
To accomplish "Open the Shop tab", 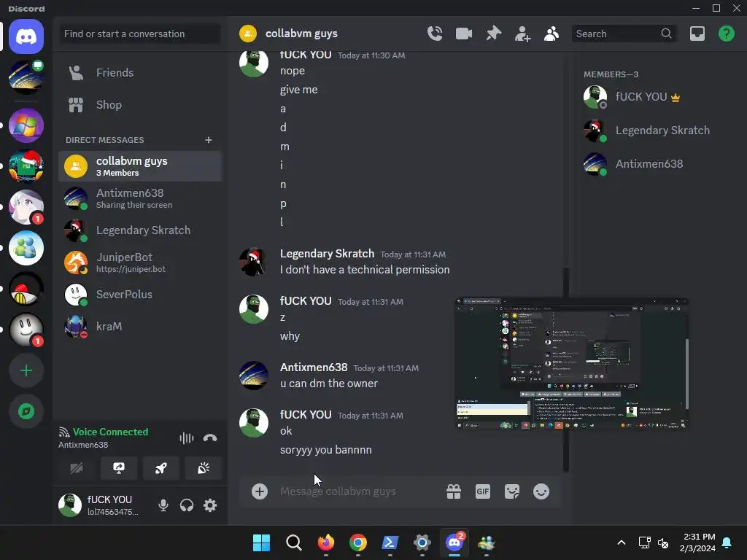I will click(139, 105).
